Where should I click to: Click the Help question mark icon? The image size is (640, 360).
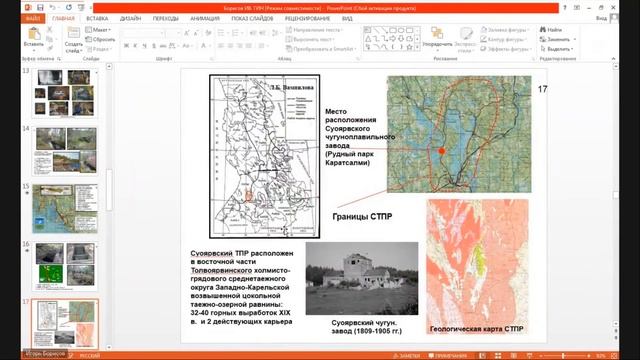pos(564,8)
